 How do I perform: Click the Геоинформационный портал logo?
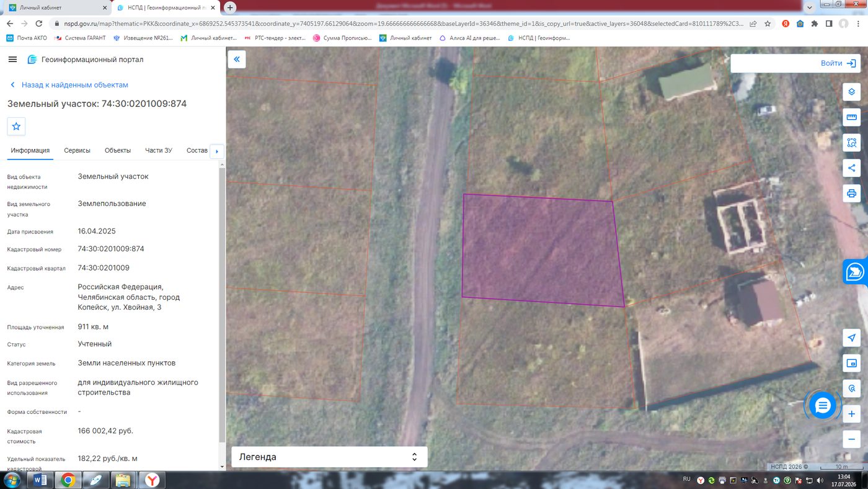86,60
